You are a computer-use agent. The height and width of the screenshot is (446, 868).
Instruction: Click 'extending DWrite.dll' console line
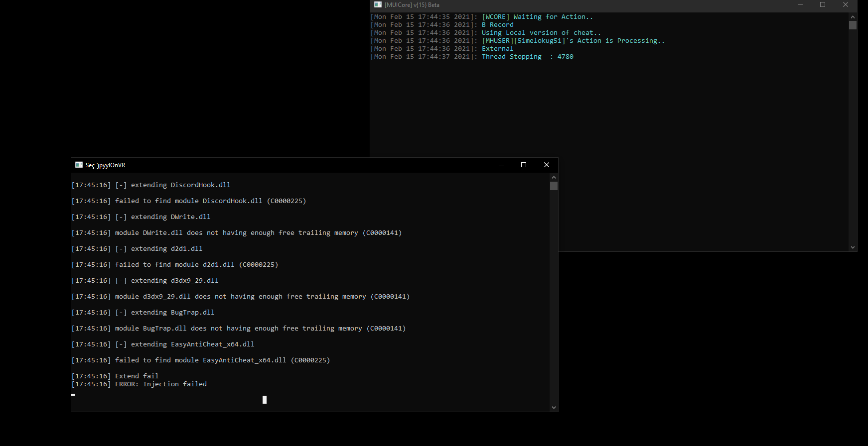[141, 217]
